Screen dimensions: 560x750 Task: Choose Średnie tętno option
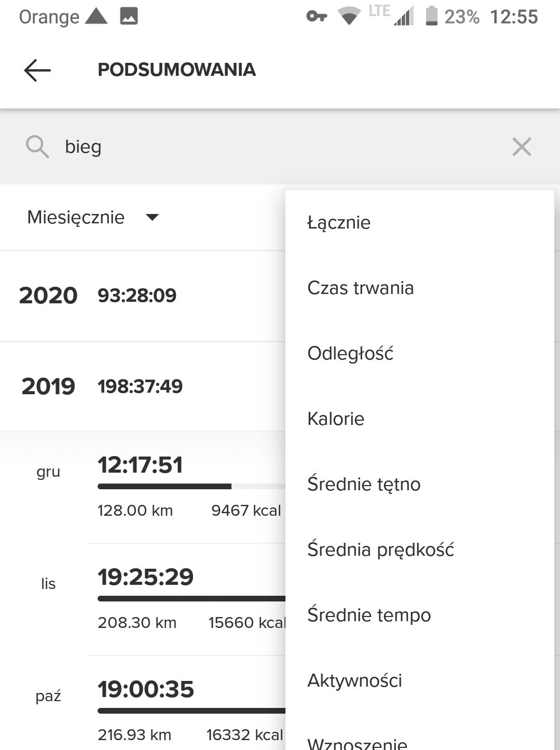[x=364, y=485]
